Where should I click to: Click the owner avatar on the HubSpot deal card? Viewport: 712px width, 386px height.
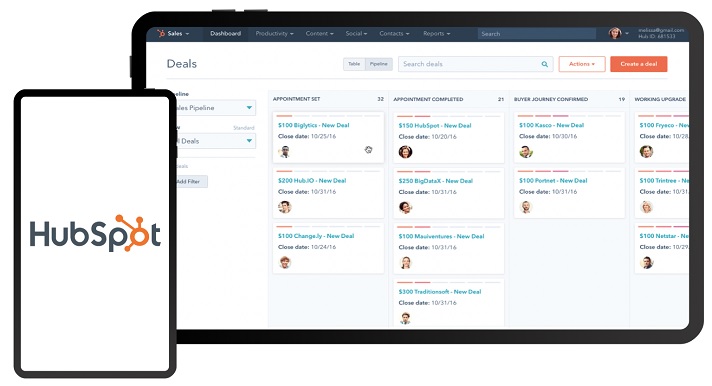[x=405, y=152]
